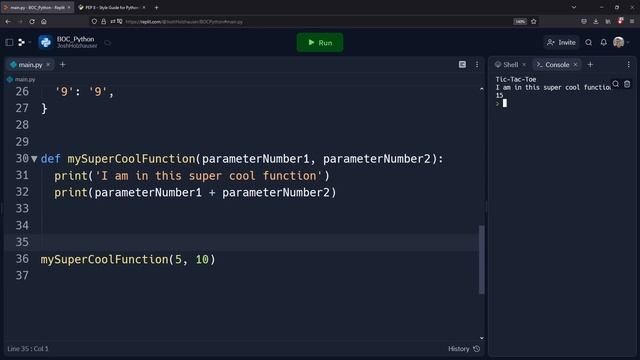The height and width of the screenshot is (360, 640).
Task: Click the Tic-Tac-Toe console output line
Action: coord(516,79)
